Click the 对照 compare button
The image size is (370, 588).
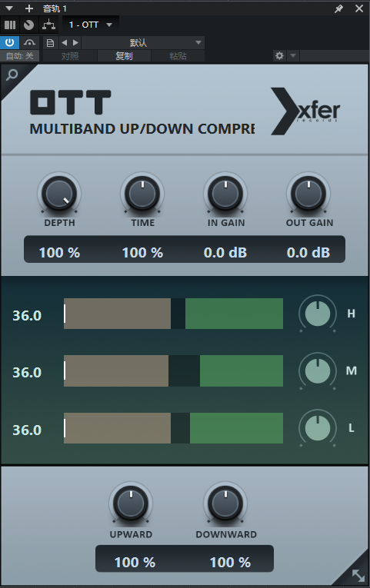(70, 56)
